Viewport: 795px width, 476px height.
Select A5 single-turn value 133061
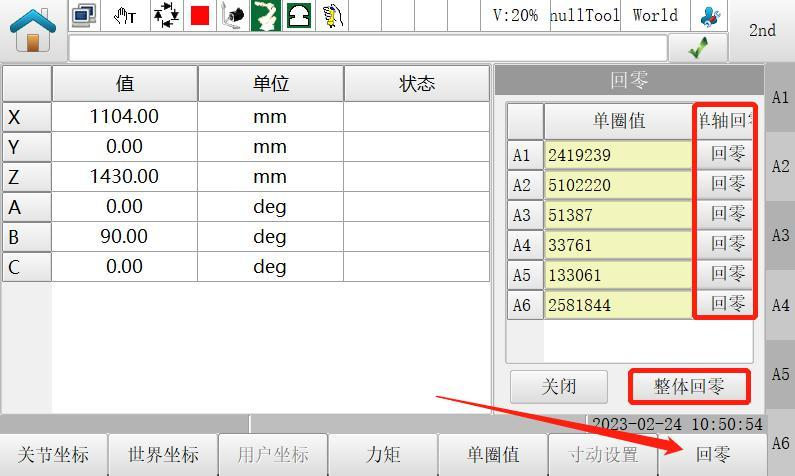(619, 275)
